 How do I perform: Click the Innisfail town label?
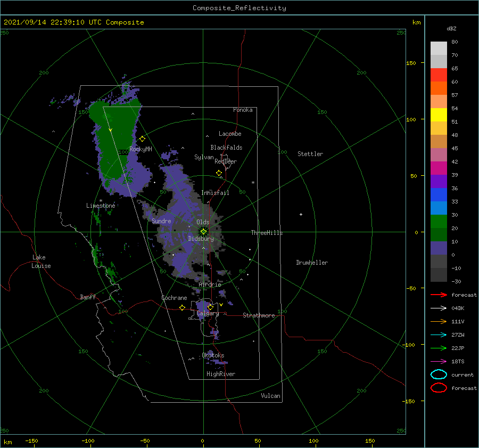coord(215,193)
